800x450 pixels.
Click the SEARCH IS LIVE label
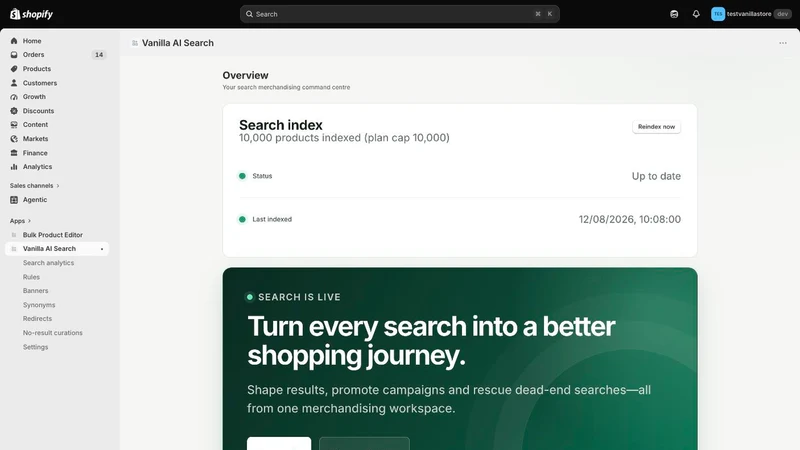299,297
